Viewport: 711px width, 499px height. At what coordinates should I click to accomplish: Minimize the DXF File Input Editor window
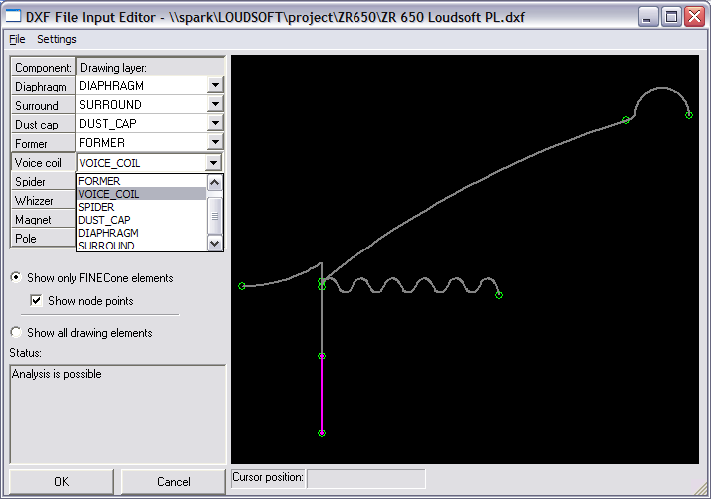[x=648, y=17]
